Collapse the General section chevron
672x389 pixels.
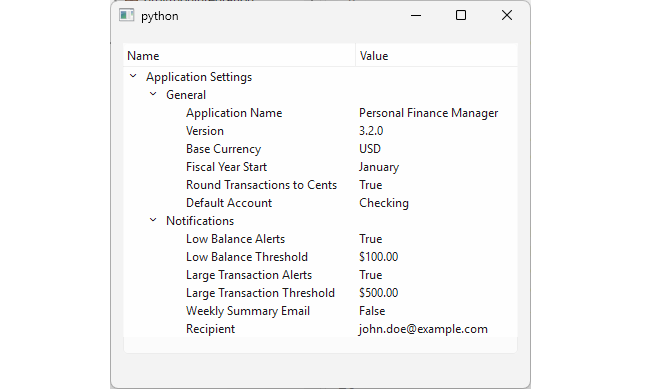tap(153, 94)
